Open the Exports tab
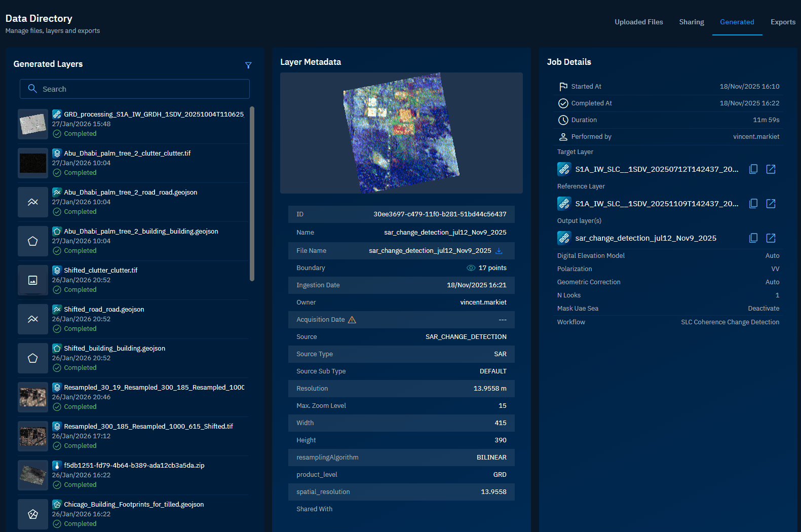801x532 pixels. (x=783, y=22)
